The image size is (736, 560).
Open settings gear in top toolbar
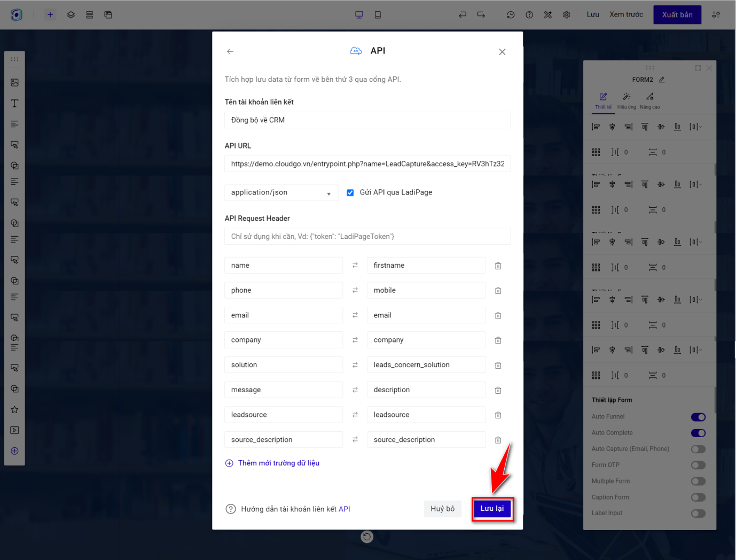coord(566,15)
